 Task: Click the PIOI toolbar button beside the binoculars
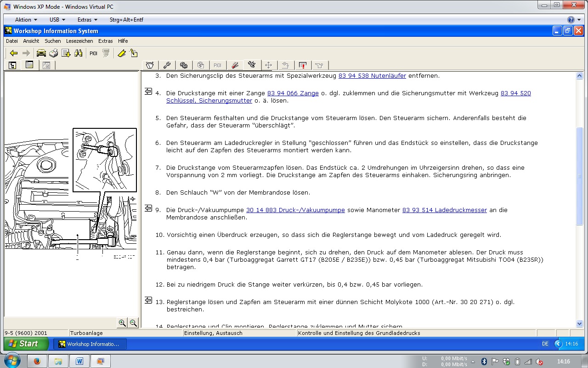point(94,53)
